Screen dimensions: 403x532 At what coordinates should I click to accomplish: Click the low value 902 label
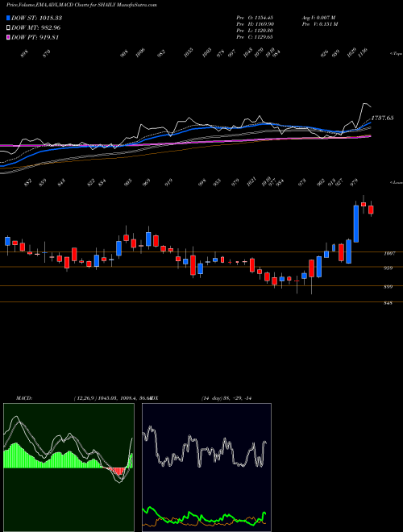coord(321,182)
